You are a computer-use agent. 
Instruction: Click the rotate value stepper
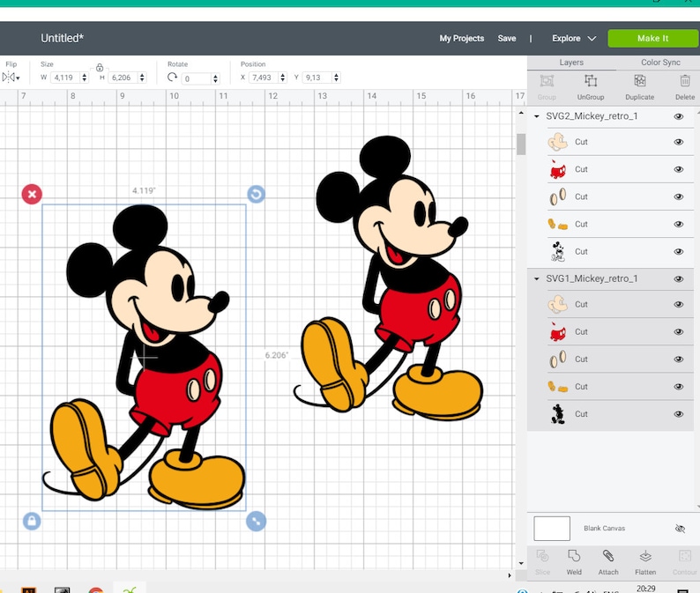pos(216,79)
